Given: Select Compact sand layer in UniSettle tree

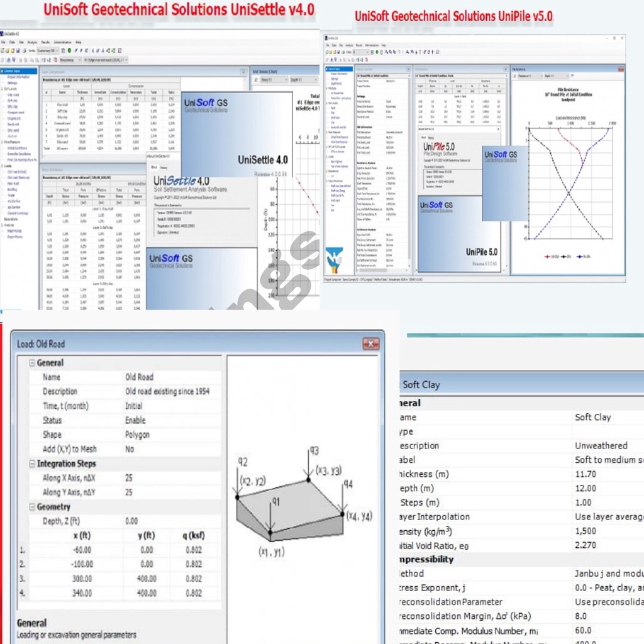Looking at the screenshot, I should point(16,113).
